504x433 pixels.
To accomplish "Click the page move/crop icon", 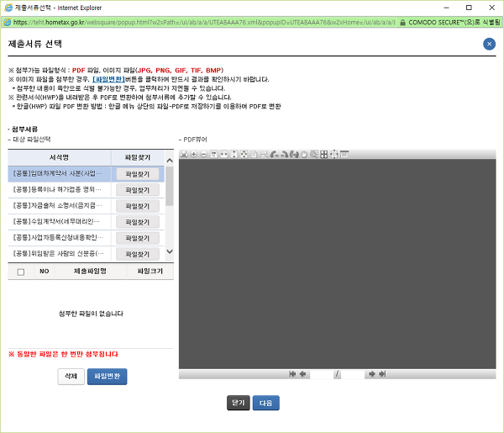I will point(334,154).
